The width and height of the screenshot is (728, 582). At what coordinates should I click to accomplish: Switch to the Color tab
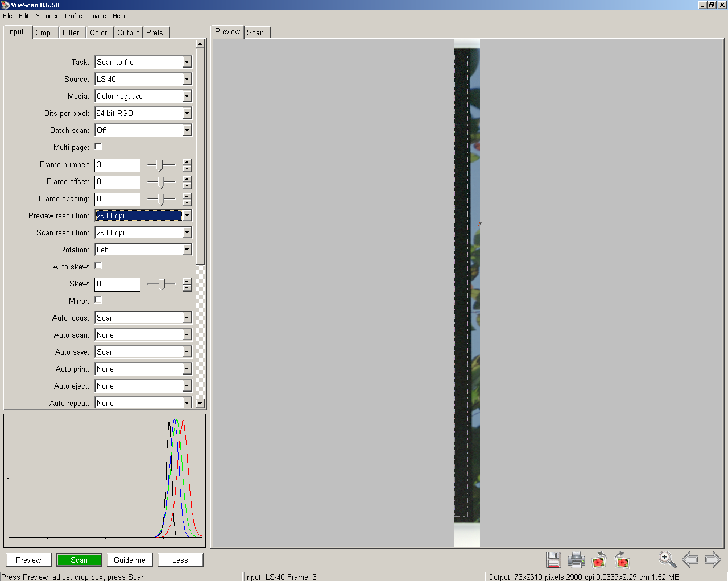(98, 33)
